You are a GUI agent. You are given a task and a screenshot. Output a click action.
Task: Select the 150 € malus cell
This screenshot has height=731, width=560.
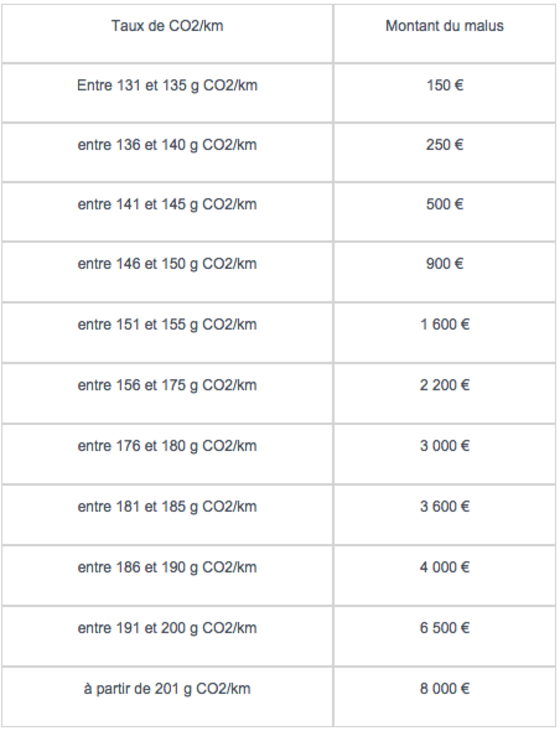coord(444,93)
